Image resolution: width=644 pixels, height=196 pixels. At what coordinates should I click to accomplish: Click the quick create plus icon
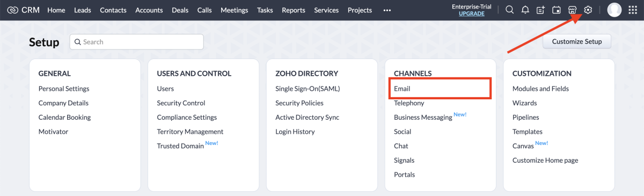[x=541, y=10]
